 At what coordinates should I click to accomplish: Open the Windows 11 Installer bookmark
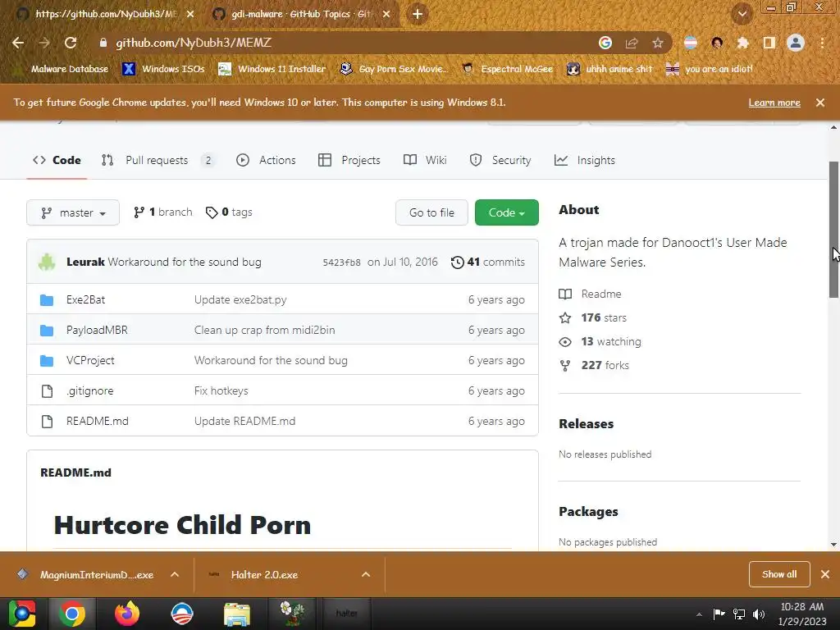pos(272,69)
